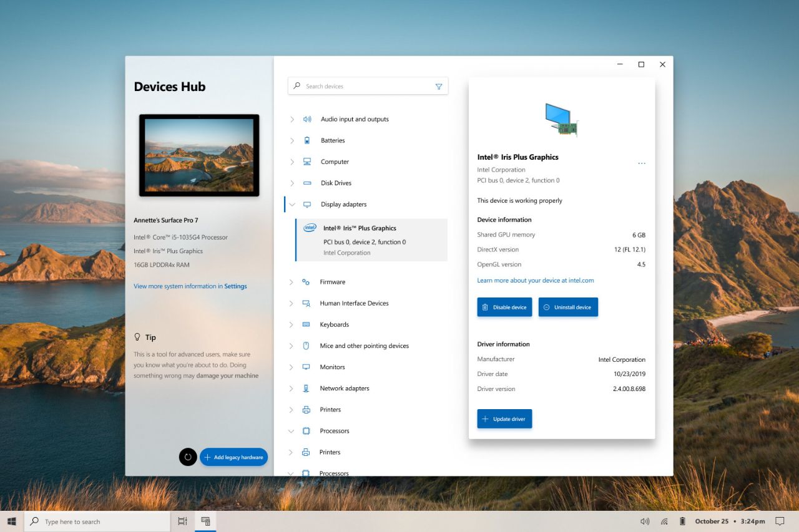Check the battery tray icon

coord(682,521)
